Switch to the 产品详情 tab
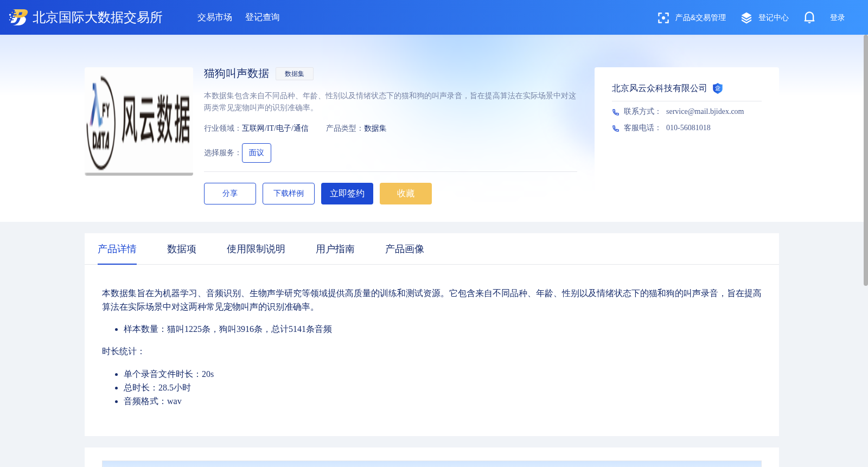This screenshot has height=467, width=868. (117, 249)
